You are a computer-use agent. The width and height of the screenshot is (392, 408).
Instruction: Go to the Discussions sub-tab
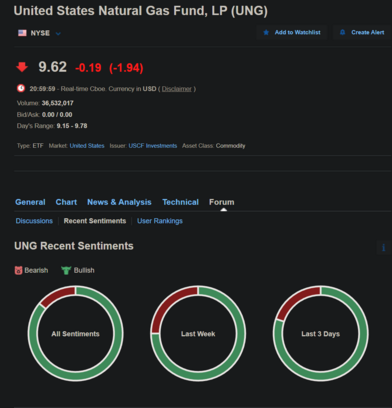(x=34, y=221)
